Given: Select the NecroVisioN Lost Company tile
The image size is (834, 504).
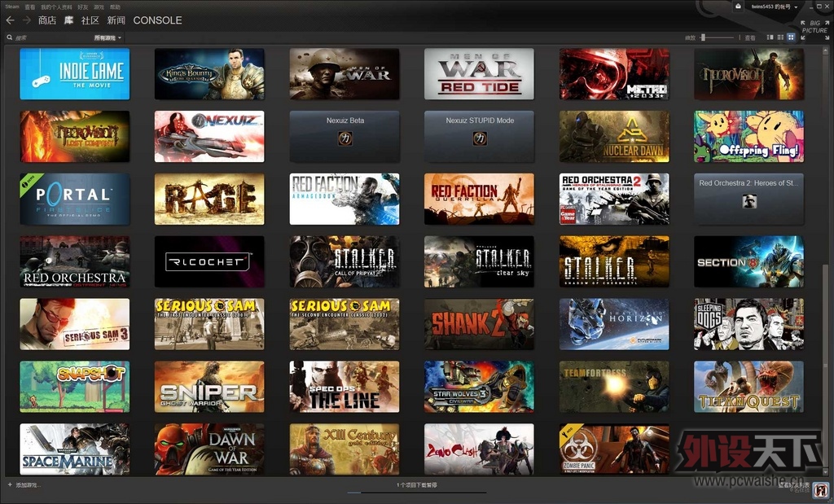Looking at the screenshot, I should [x=75, y=137].
